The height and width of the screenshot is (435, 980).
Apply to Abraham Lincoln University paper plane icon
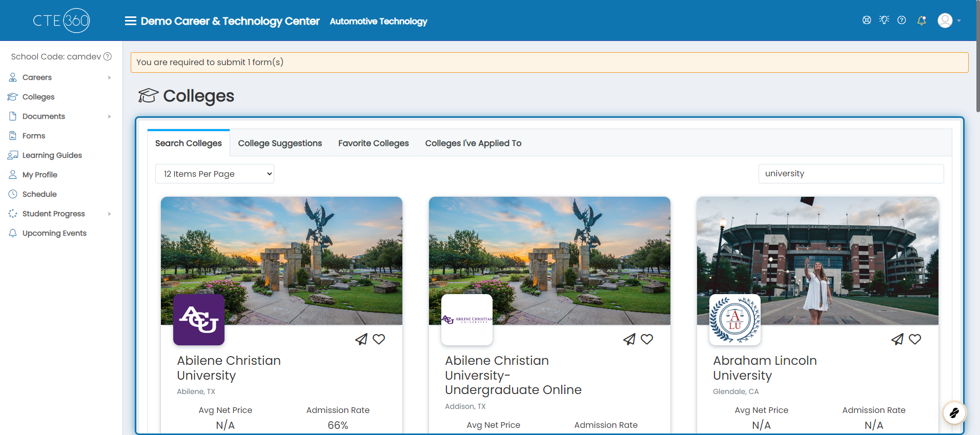[897, 339]
